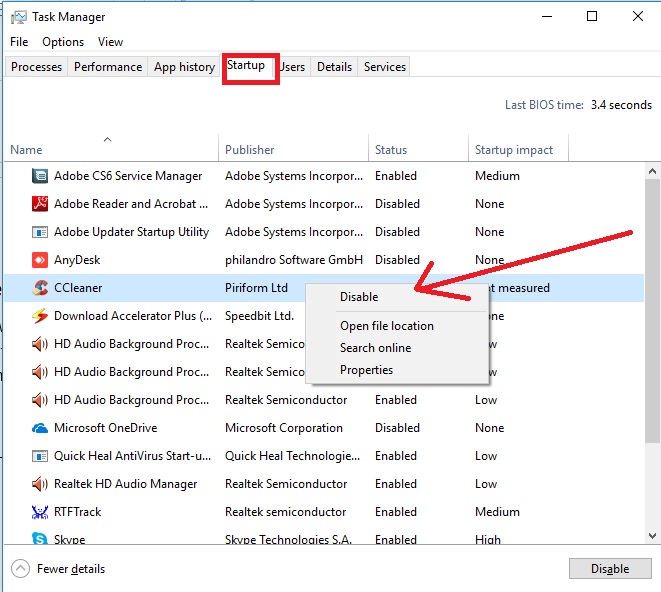This screenshot has height=592, width=661.
Task: Click the Microsoft OneDrive cloud icon
Action: tap(40, 428)
